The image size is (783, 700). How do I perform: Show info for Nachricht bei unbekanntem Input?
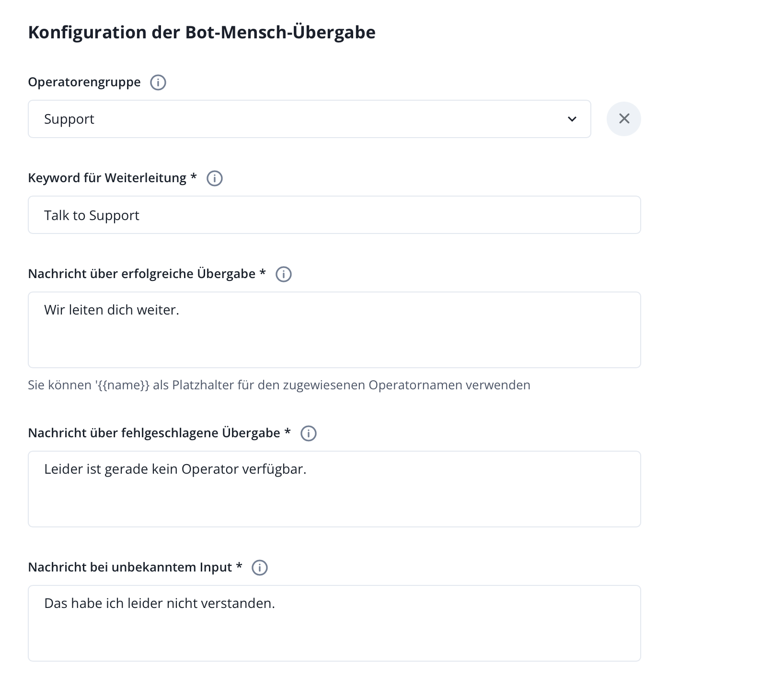pyautogui.click(x=260, y=568)
